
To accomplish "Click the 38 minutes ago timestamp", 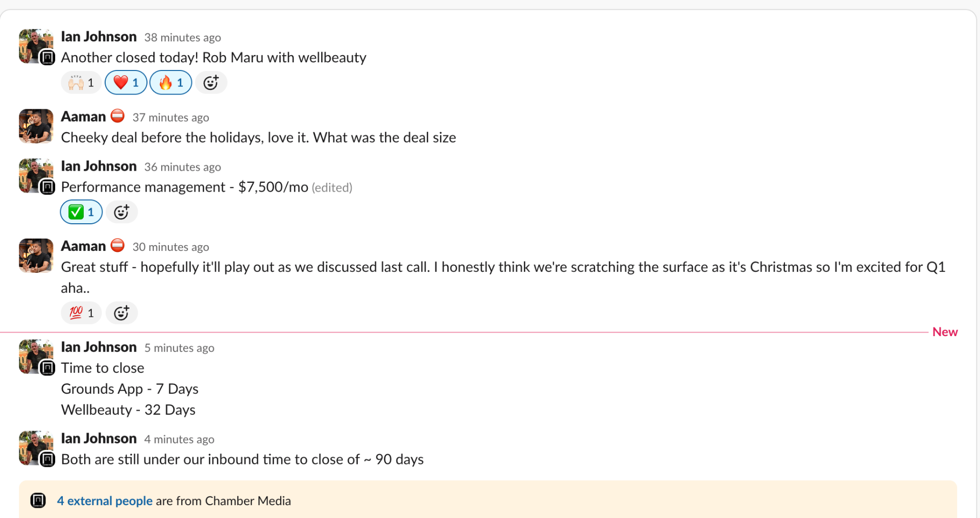I will pyautogui.click(x=182, y=38).
